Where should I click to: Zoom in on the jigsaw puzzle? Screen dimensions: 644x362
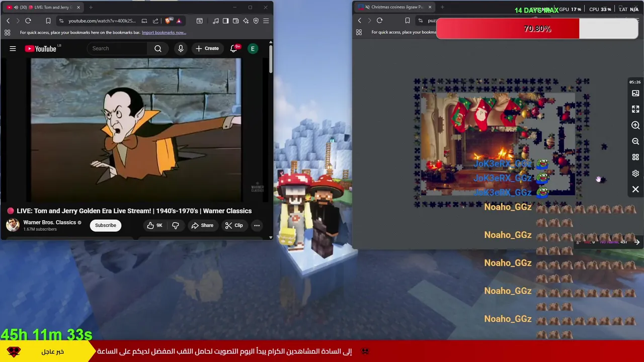click(x=635, y=125)
